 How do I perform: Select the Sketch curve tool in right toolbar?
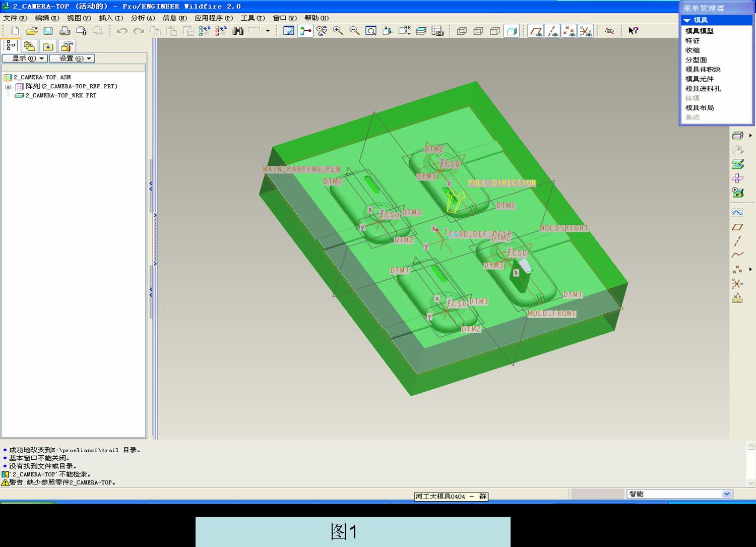[737, 213]
